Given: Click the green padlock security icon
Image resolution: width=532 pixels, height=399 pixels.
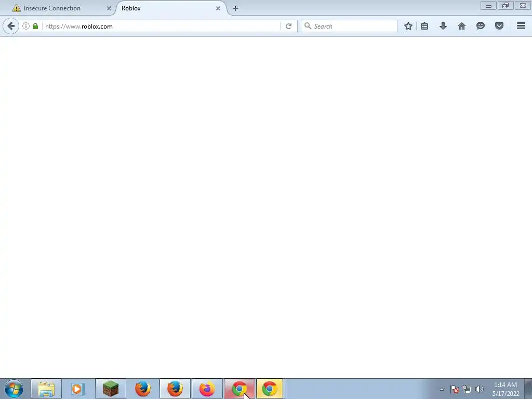Looking at the screenshot, I should (x=35, y=26).
